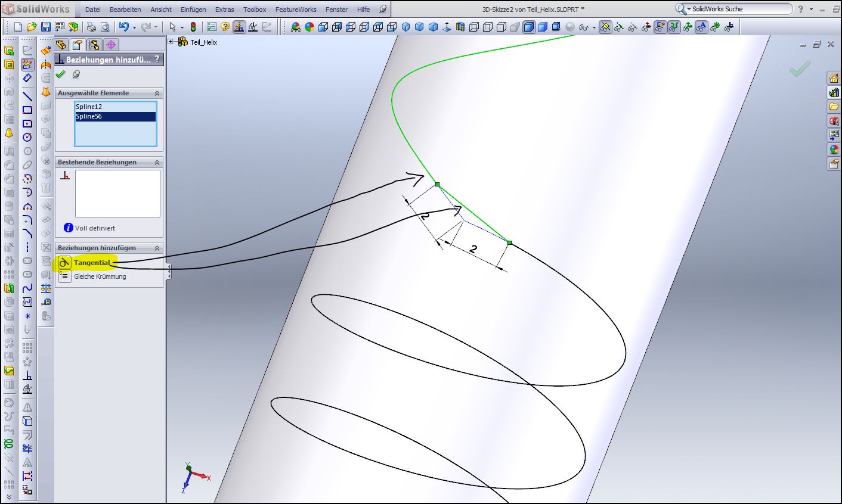Toggle shaded with edges display mode
This screenshot has height=504, width=842.
tap(529, 27)
